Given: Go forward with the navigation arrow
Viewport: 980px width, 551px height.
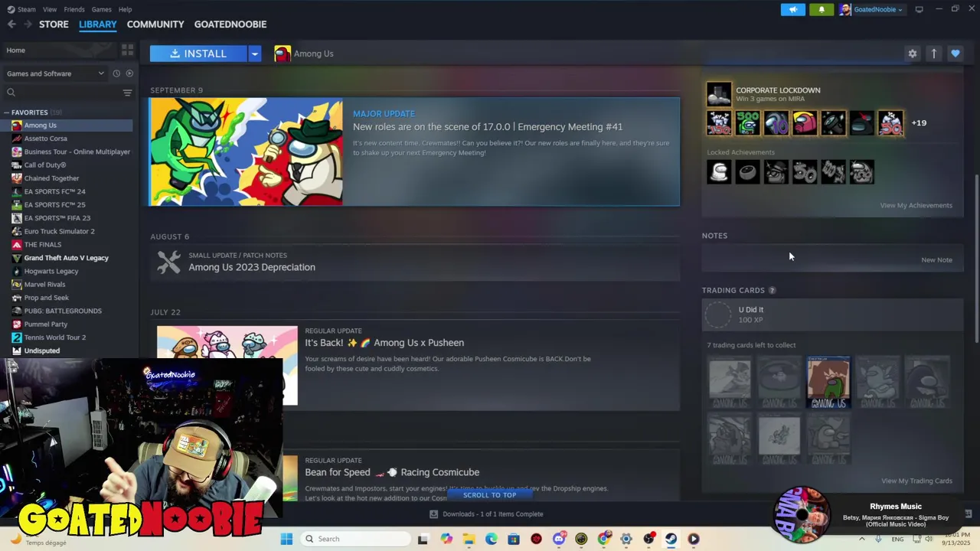Looking at the screenshot, I should [28, 24].
